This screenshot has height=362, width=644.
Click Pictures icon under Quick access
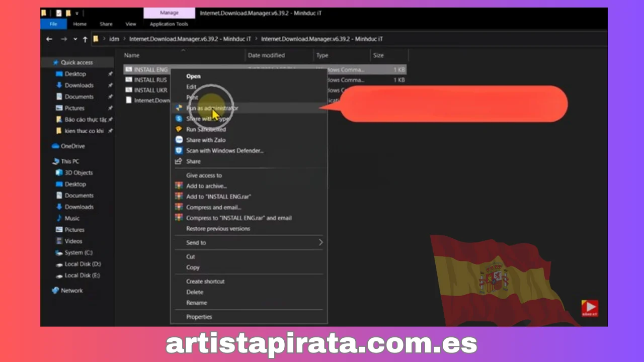coord(60,108)
